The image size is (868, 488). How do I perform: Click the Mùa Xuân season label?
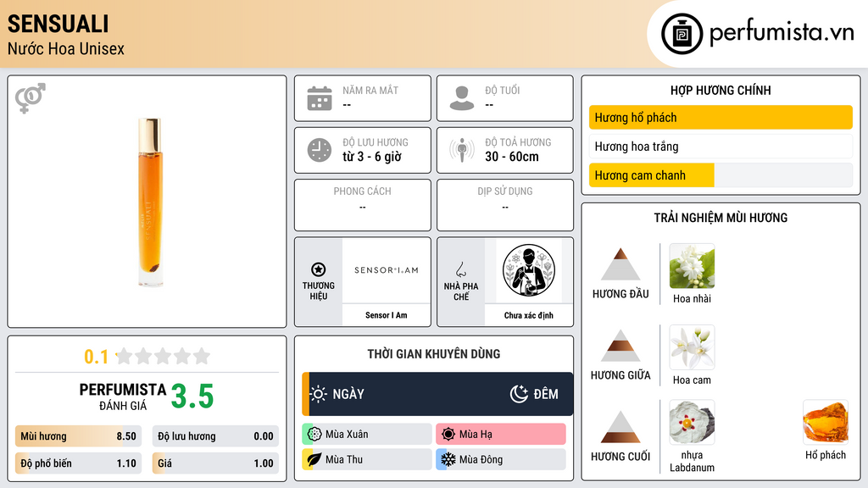click(347, 435)
